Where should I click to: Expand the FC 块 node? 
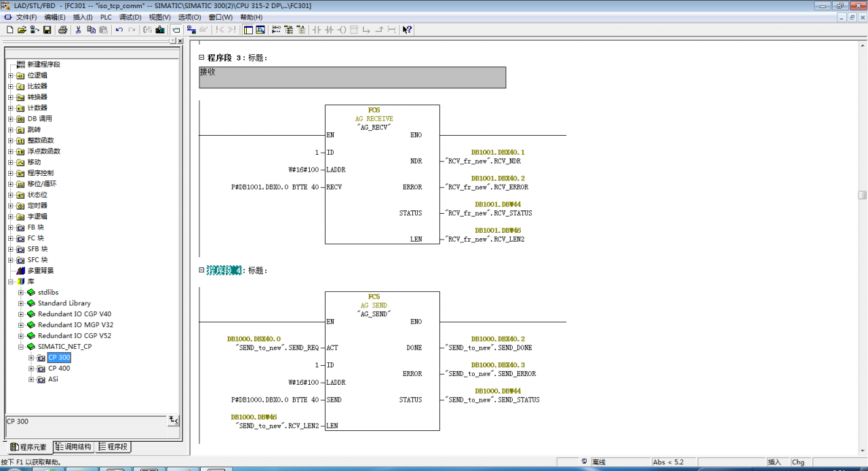[x=11, y=238]
